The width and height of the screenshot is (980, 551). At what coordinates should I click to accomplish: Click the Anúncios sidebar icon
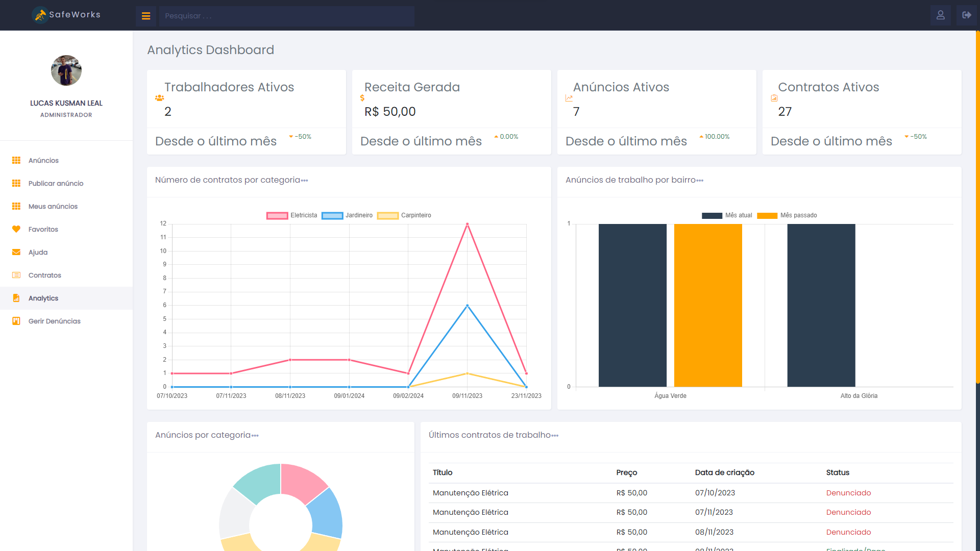(x=16, y=160)
